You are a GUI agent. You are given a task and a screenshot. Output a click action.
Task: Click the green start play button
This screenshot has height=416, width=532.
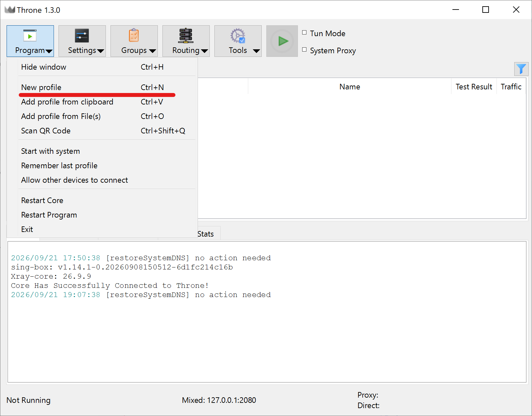282,41
